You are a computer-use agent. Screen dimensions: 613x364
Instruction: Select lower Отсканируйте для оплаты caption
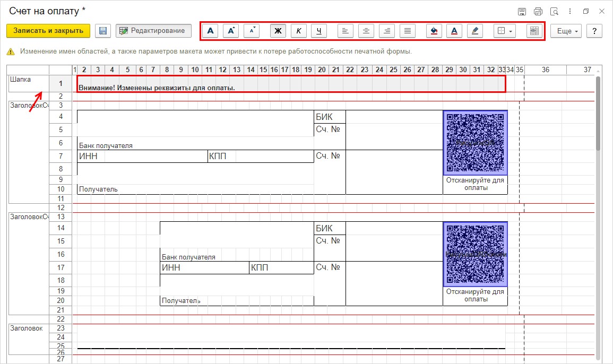tap(476, 296)
